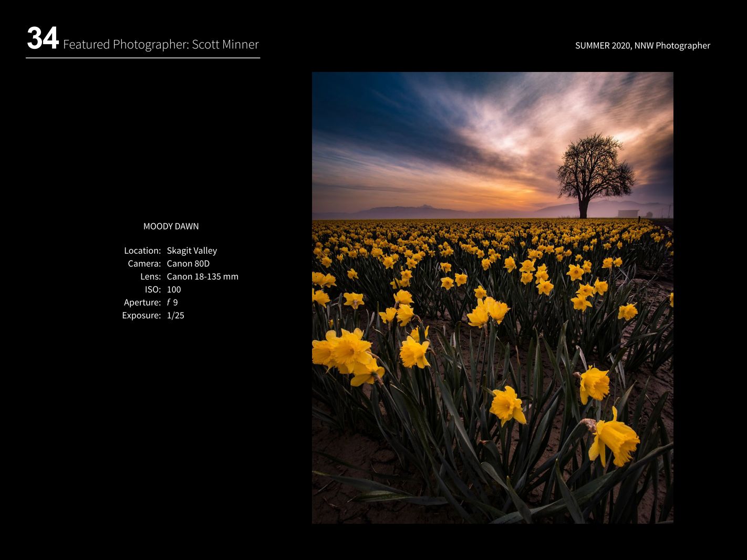
Task: Click the Camera: label
Action: pyautogui.click(x=144, y=264)
